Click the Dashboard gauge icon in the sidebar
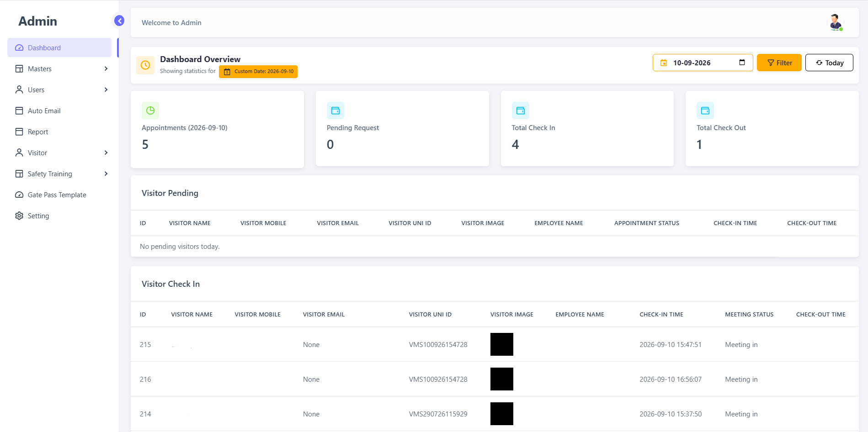 pos(19,47)
